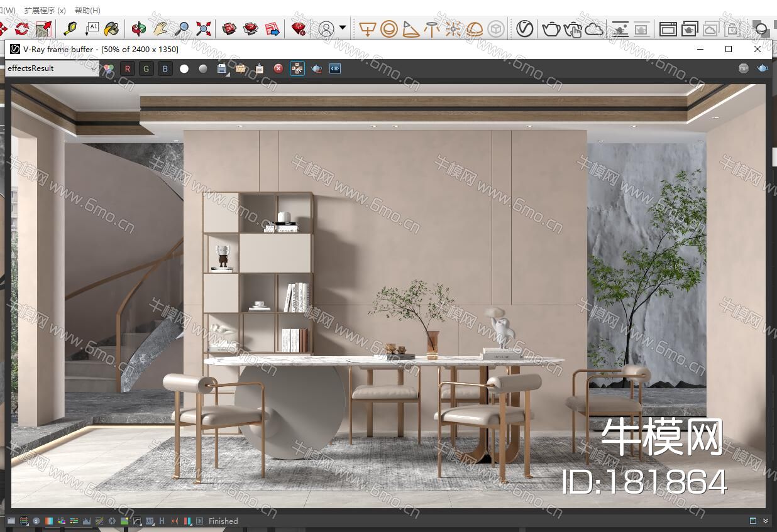Save the rendered image with disk icon
The image size is (777, 532).
(222, 68)
